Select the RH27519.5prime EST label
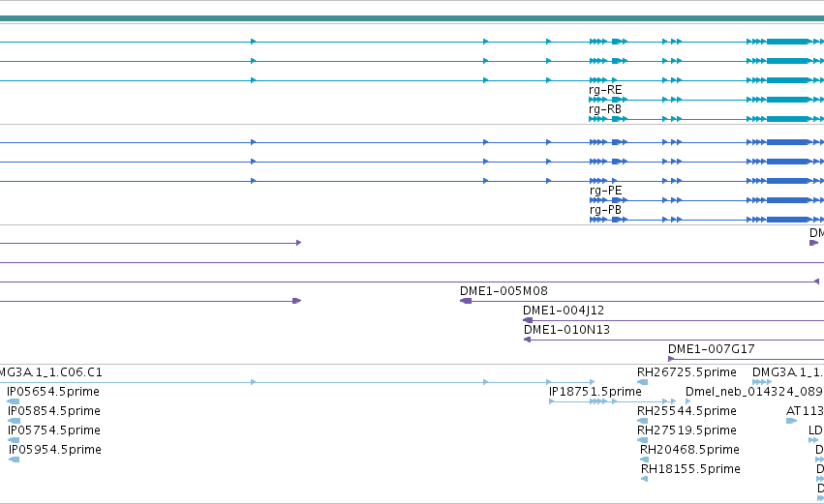This screenshot has width=824, height=504. (687, 430)
